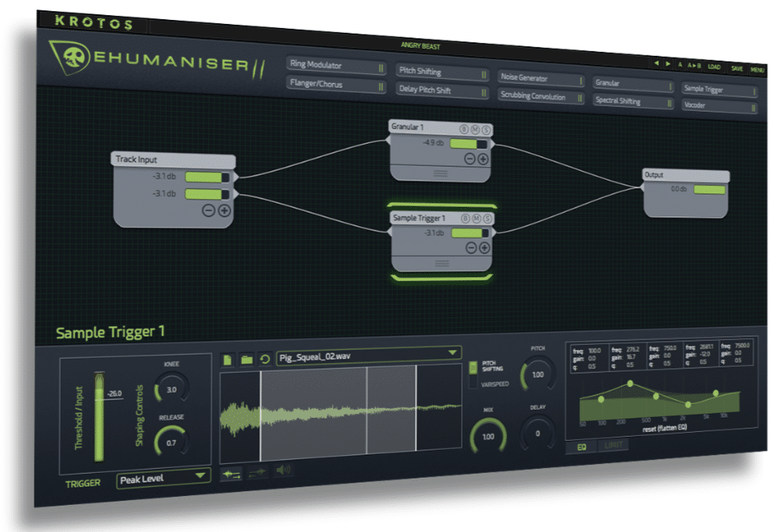Open the MENU in the top bar
The width and height of the screenshot is (778, 532).
click(x=757, y=70)
